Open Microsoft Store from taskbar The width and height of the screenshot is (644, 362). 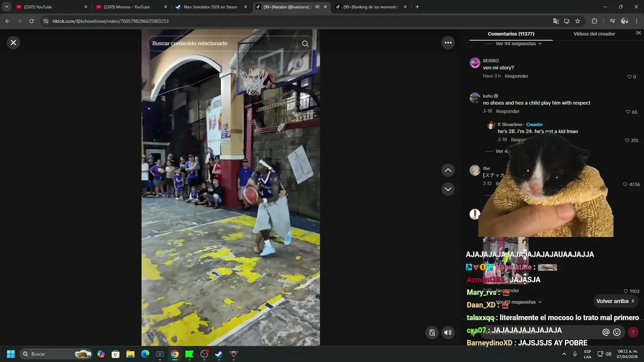[115, 354]
